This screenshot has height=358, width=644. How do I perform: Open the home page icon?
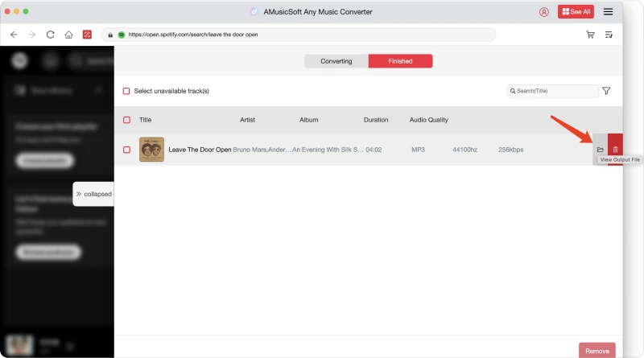tap(68, 35)
